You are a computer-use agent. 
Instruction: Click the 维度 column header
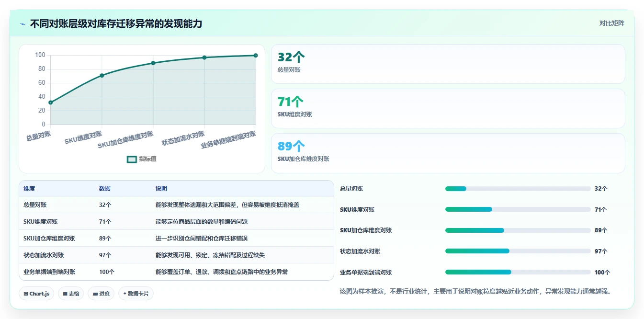[x=29, y=189]
